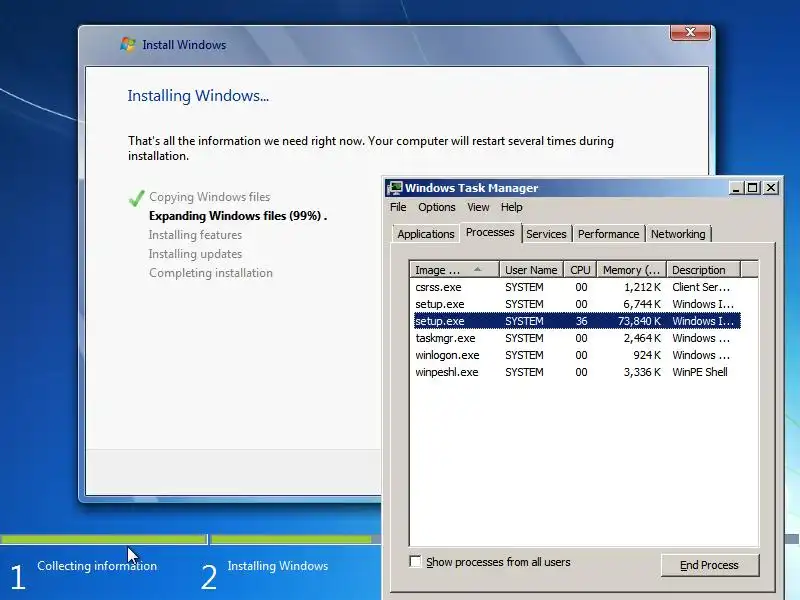Image resolution: width=800 pixels, height=600 pixels.
Task: Select the csrss.exe process row
Action: (x=577, y=287)
